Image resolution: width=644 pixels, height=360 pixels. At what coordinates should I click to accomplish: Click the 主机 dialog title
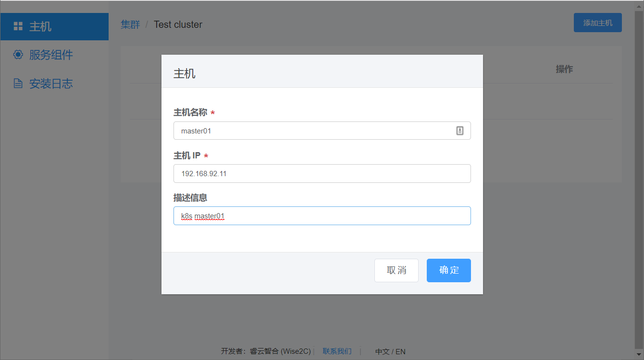click(185, 73)
